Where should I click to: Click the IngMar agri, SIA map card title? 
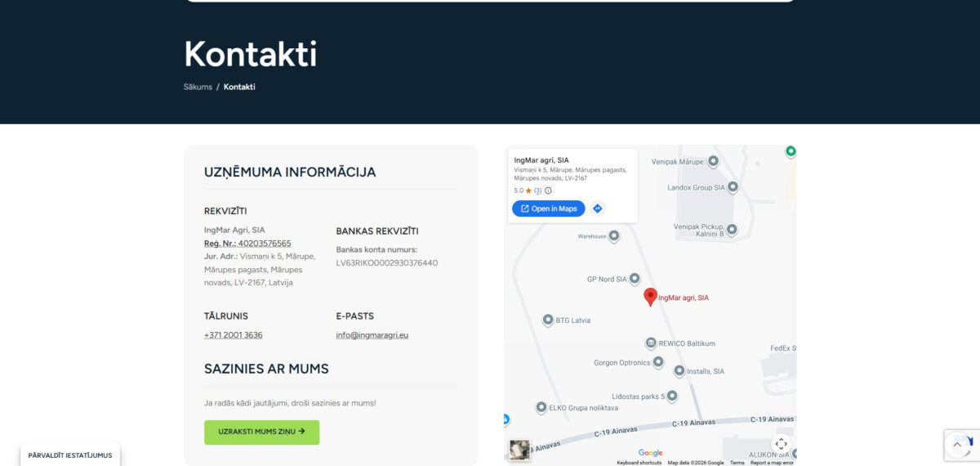pos(541,160)
